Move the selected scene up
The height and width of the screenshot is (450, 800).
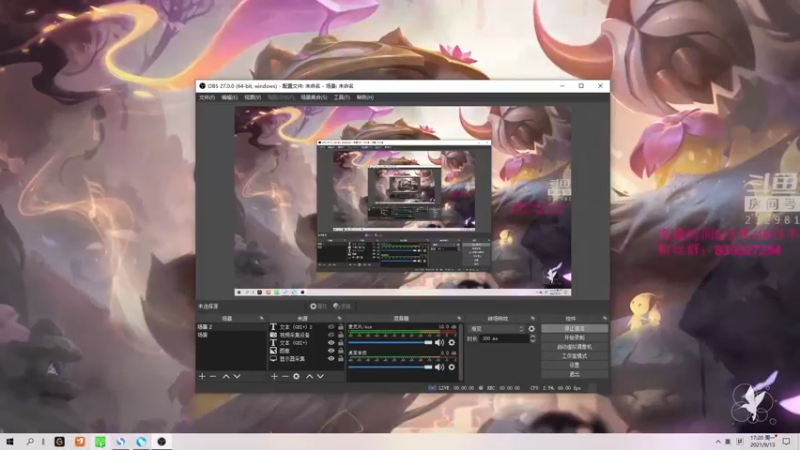(226, 377)
